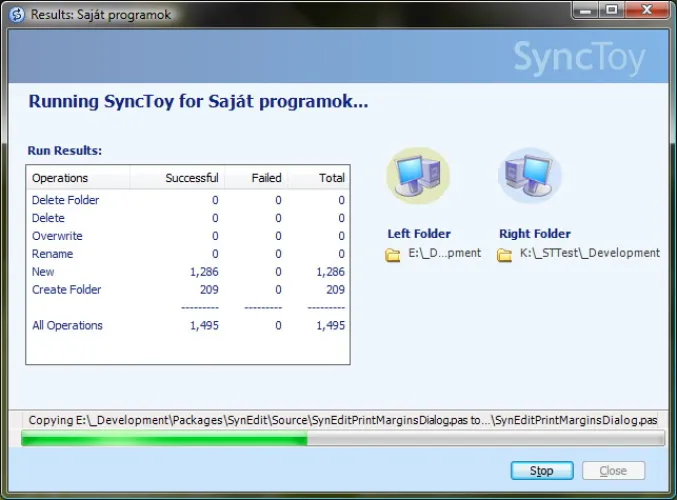Viewport: 677px width, 500px height.
Task: Click the 1,286 Total value for New
Action: [330, 272]
